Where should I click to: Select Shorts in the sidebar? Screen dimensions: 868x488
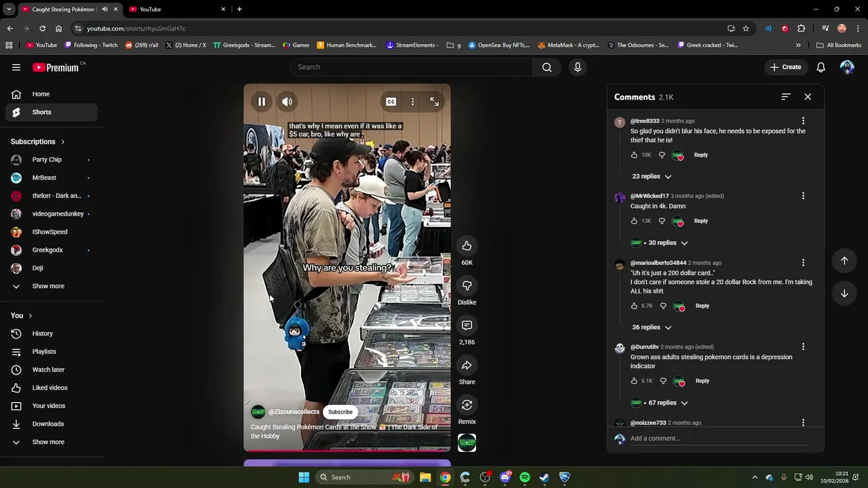click(x=51, y=113)
